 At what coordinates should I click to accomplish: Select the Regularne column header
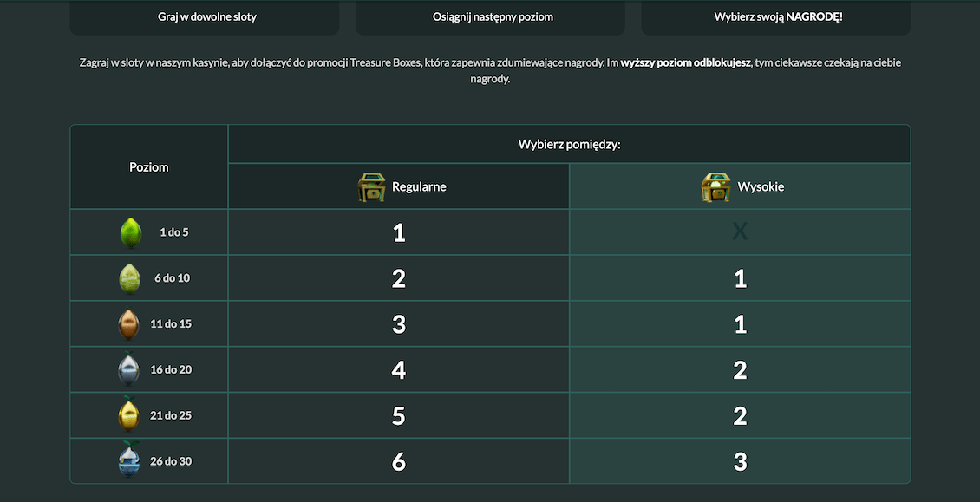pyautogui.click(x=419, y=186)
